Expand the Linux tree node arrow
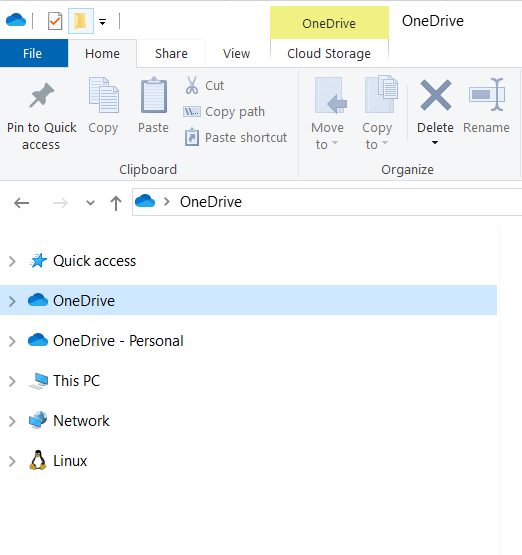 tap(12, 461)
